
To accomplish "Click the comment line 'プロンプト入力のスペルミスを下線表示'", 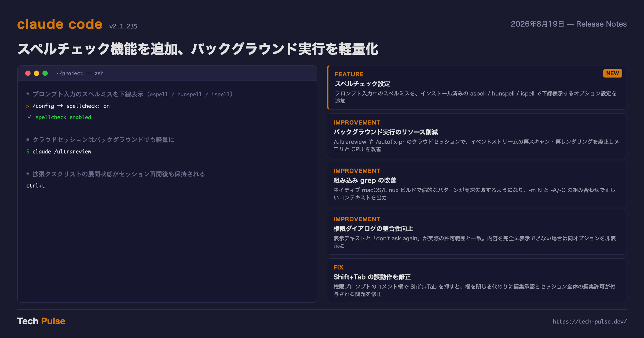I will [130, 94].
